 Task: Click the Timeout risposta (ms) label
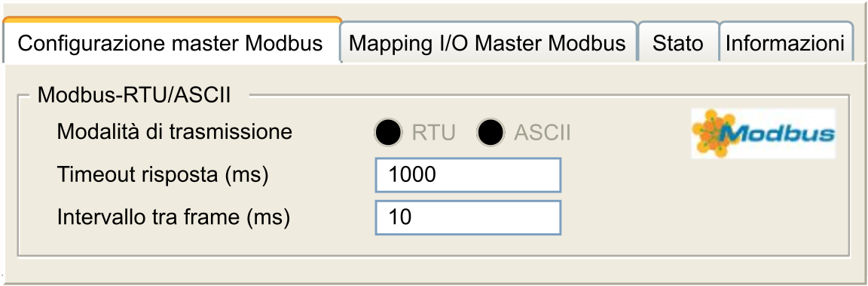click(163, 175)
